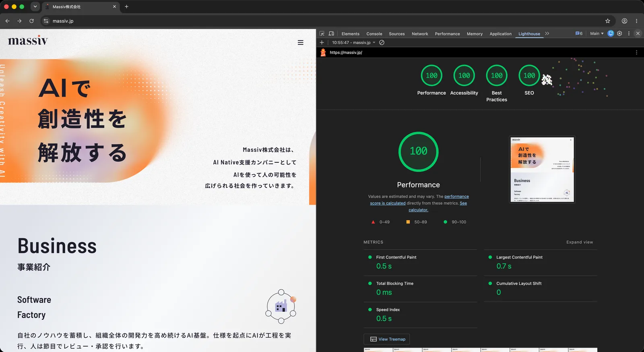The image size is (644, 352).
Task: Open DevTools settings gear
Action: point(619,33)
